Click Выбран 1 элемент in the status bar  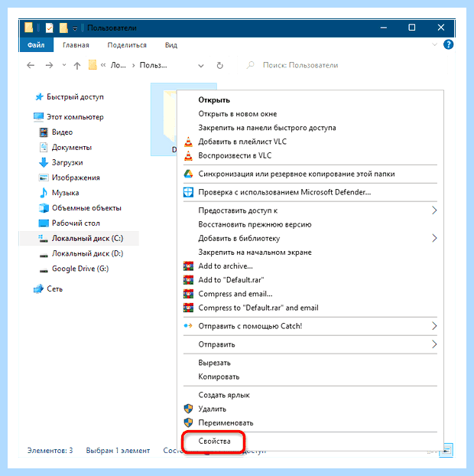point(118,451)
